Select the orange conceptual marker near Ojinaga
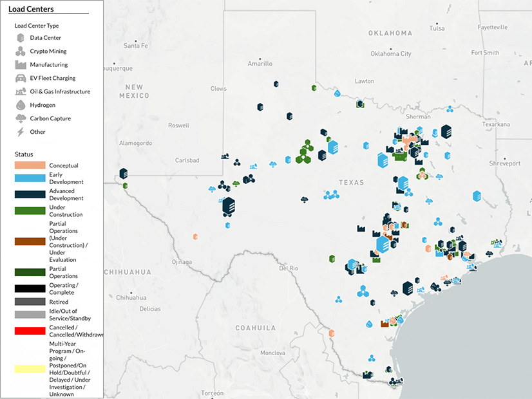This screenshot has width=532, height=399. (x=195, y=236)
